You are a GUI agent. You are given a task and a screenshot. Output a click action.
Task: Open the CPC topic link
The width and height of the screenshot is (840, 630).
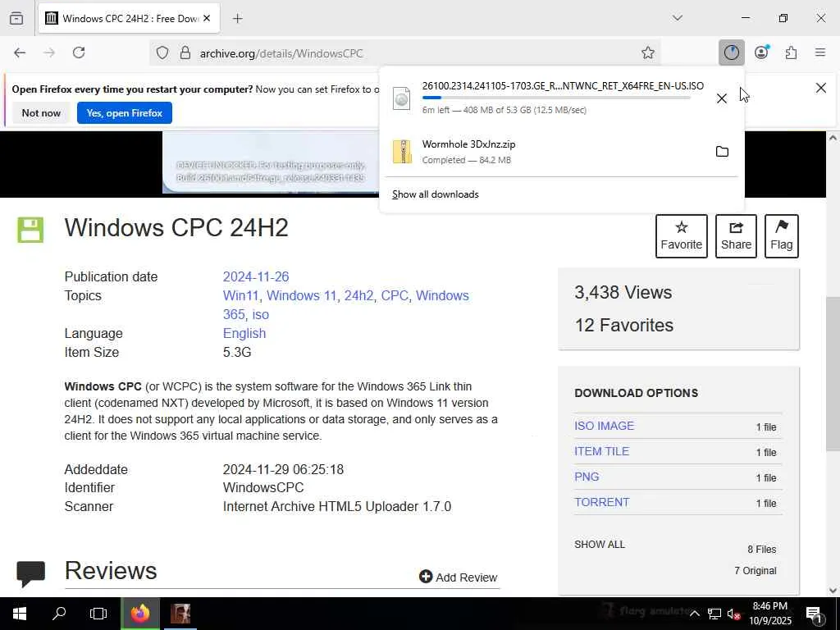point(395,295)
